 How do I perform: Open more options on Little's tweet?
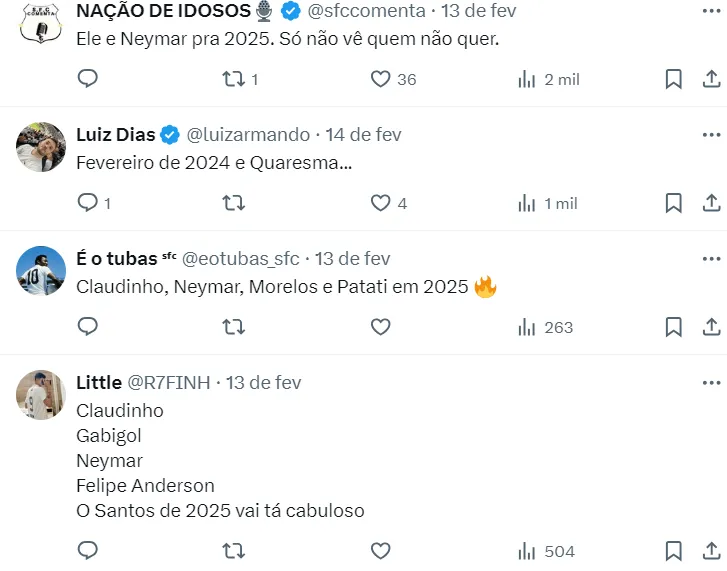(x=711, y=382)
